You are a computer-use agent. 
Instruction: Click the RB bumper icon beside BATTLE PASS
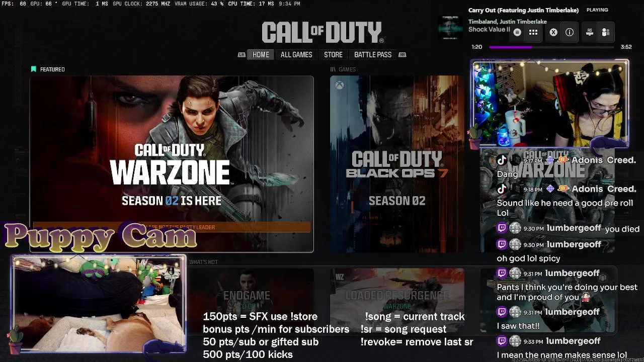(402, 55)
